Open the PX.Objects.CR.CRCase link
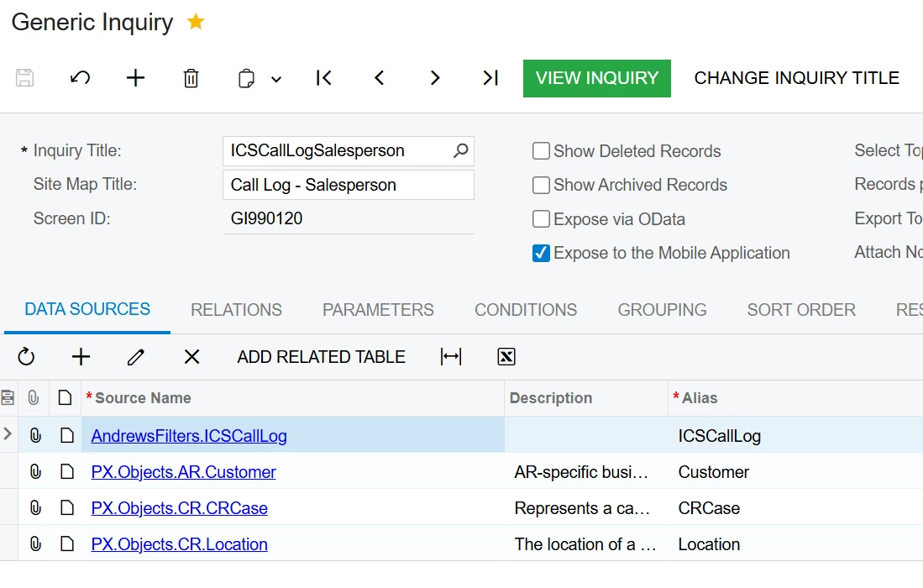 click(x=180, y=508)
